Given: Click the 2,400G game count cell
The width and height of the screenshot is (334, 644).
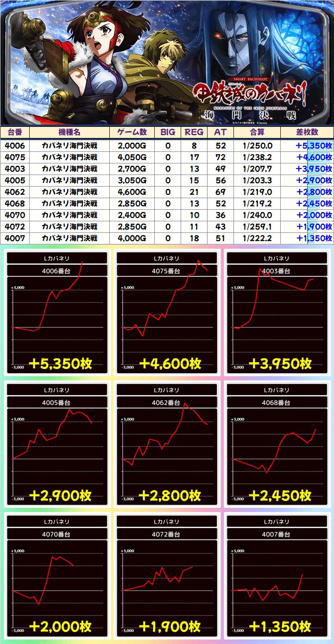Looking at the screenshot, I should point(132,215).
